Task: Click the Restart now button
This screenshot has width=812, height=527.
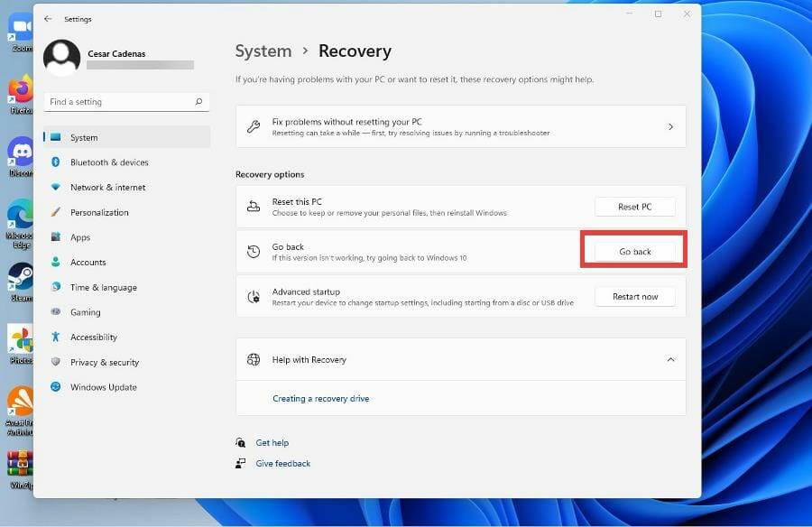Action: pos(635,296)
